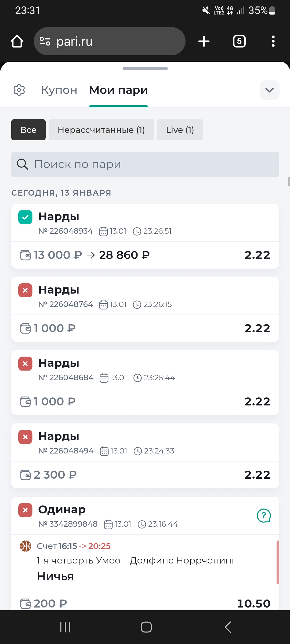Tap the browser home icon
Image resolution: width=290 pixels, height=644 pixels.
[x=17, y=41]
